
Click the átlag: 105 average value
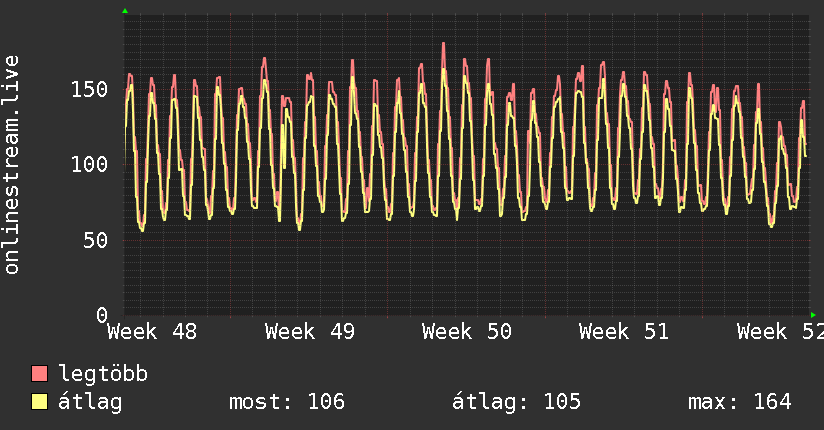click(x=517, y=402)
